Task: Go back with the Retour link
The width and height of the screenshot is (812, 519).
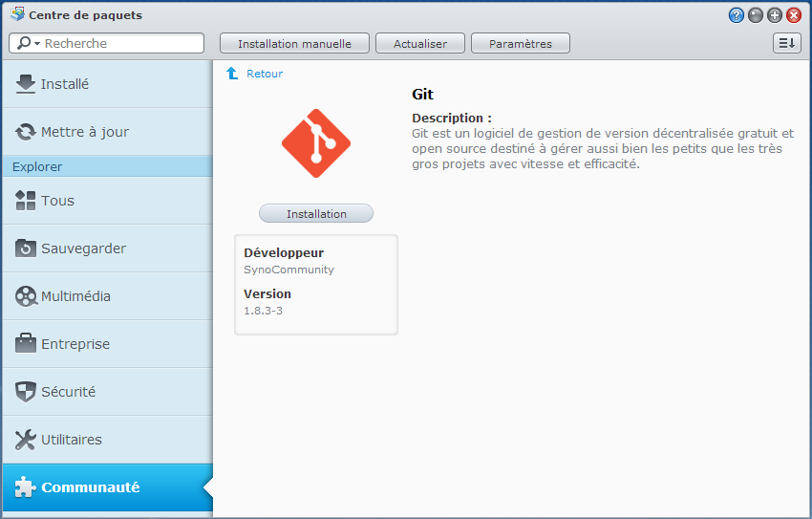Action: 264,74
